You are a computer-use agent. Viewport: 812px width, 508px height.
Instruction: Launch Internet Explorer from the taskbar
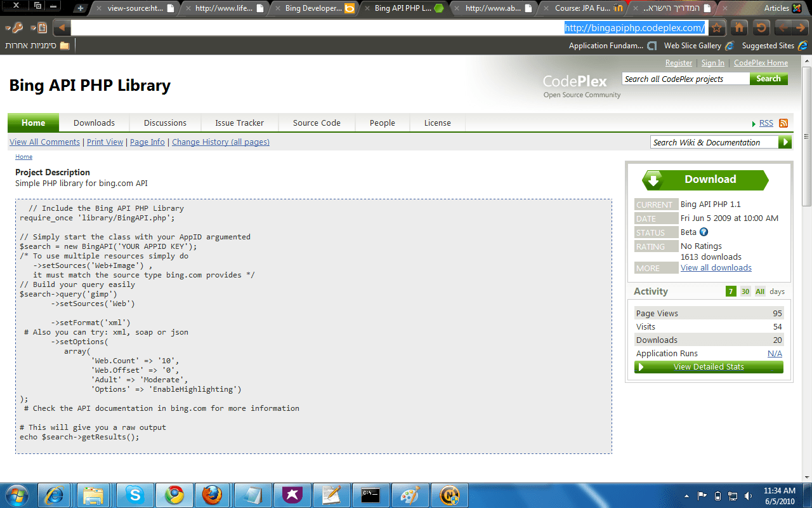55,495
